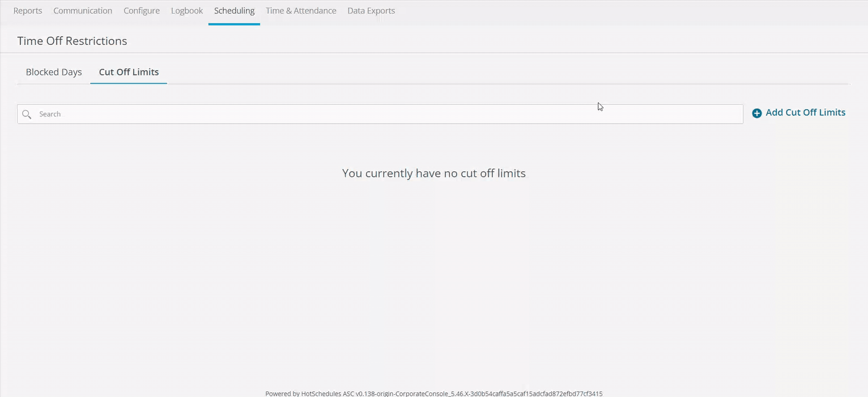868x397 pixels.
Task: Click the plus icon beside Add Cut Off Limits
Action: [756, 113]
